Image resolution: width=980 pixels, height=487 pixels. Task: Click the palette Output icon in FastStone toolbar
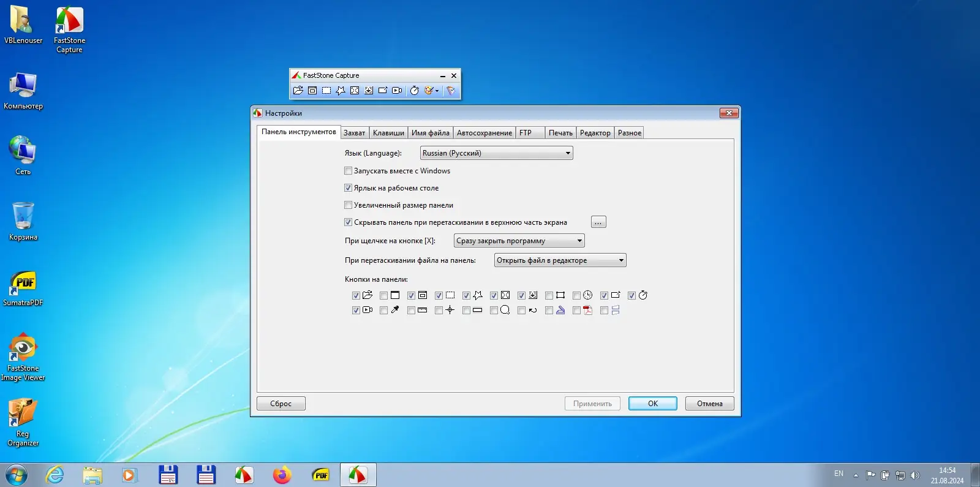[429, 91]
